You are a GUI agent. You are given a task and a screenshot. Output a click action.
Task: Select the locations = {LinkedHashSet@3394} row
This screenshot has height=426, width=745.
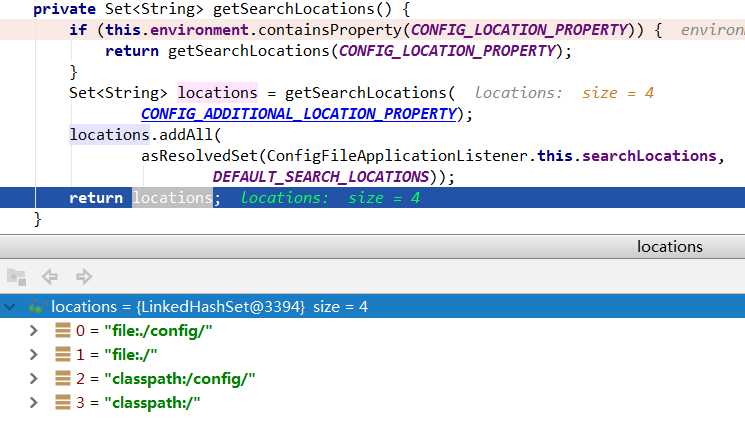(372, 306)
